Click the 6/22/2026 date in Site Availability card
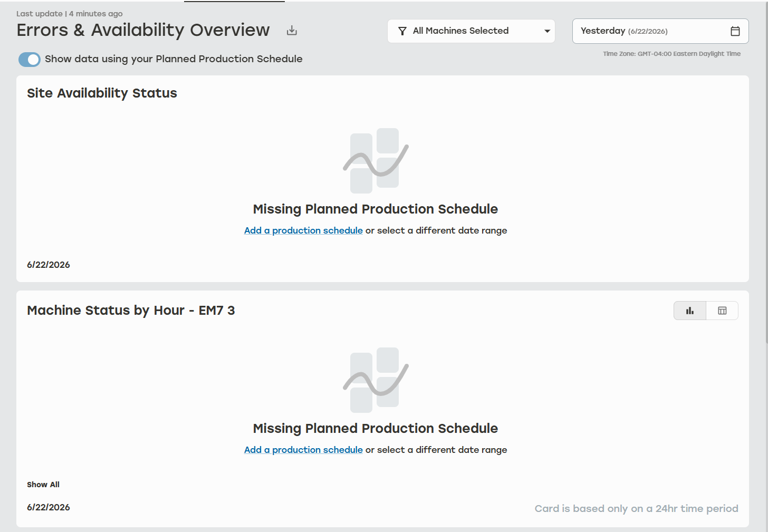 pyautogui.click(x=49, y=265)
